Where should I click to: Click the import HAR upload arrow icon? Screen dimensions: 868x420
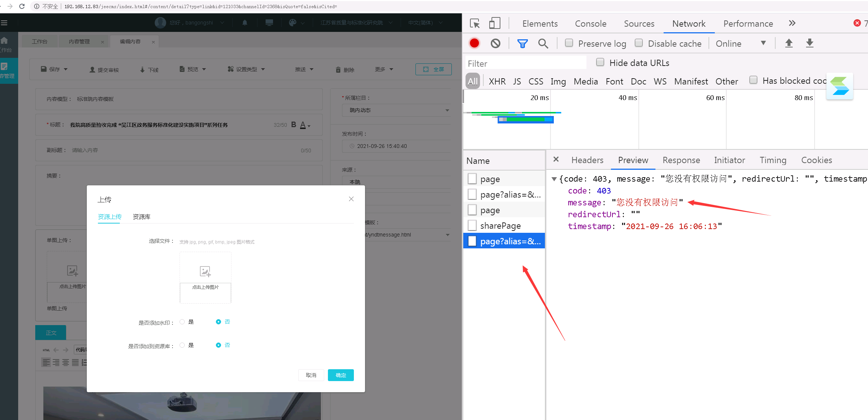click(x=789, y=43)
